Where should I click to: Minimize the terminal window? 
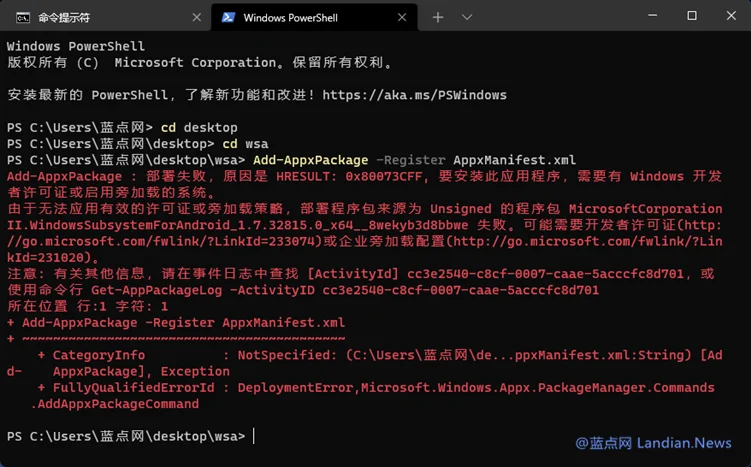[652, 16]
